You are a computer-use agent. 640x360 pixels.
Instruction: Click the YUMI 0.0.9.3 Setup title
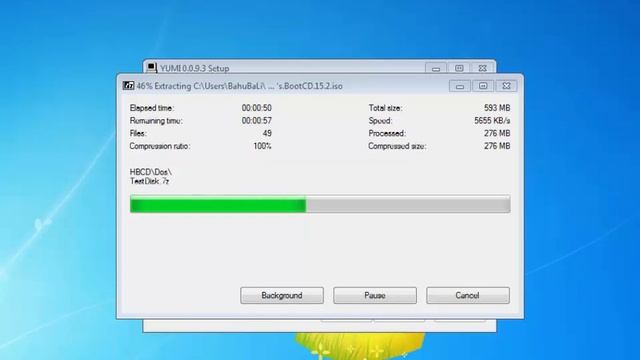coord(194,68)
